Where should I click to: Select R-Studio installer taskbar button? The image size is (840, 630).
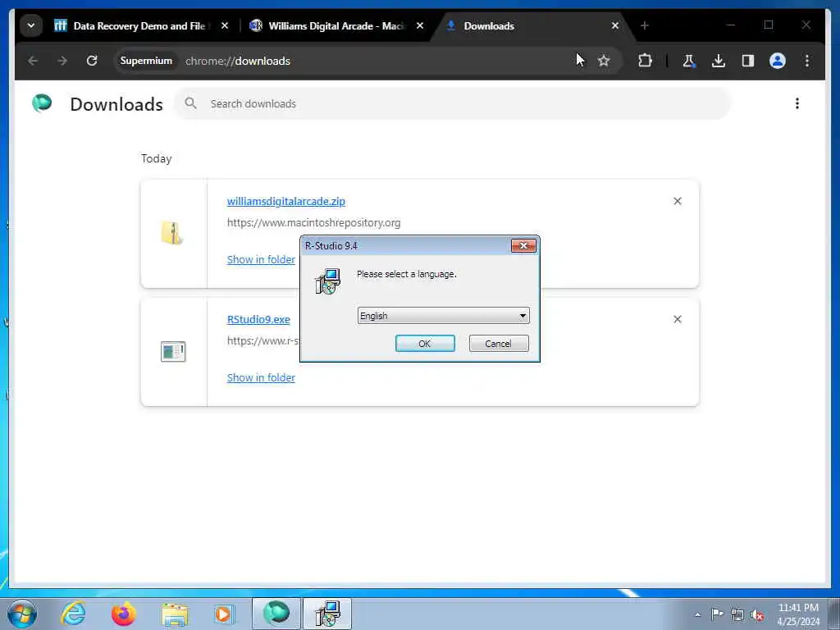[327, 614]
